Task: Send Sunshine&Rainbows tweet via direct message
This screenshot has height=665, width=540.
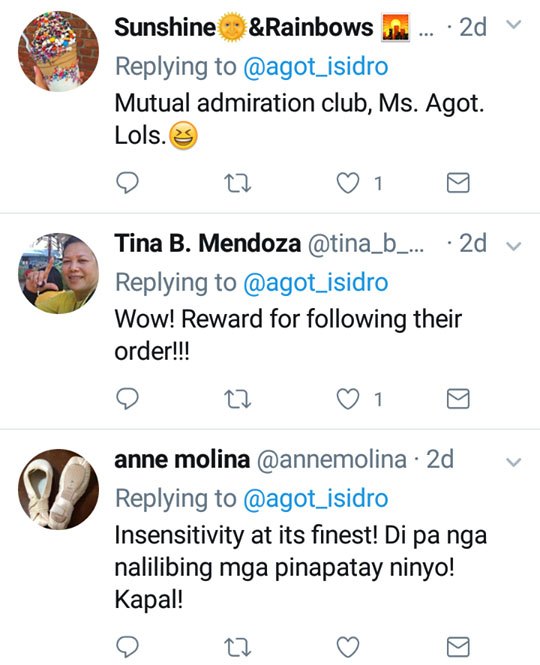Action: [458, 183]
